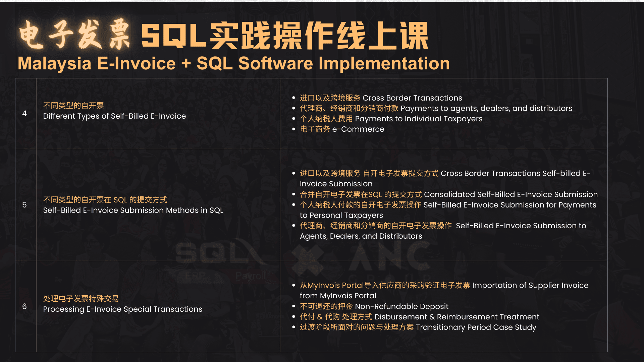Select row number 6 cell

click(x=25, y=306)
